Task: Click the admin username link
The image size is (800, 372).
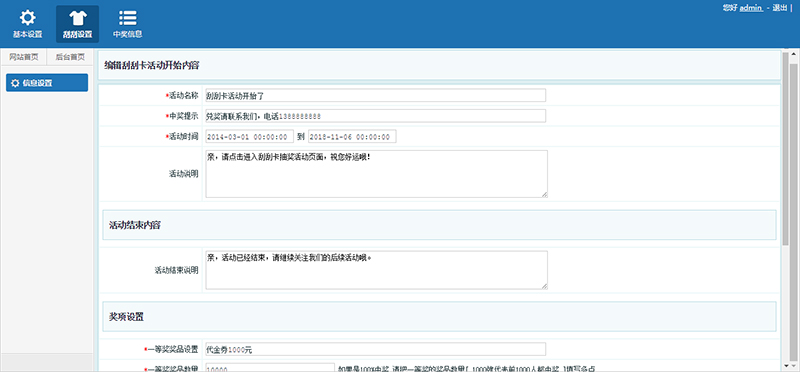Action: click(751, 8)
